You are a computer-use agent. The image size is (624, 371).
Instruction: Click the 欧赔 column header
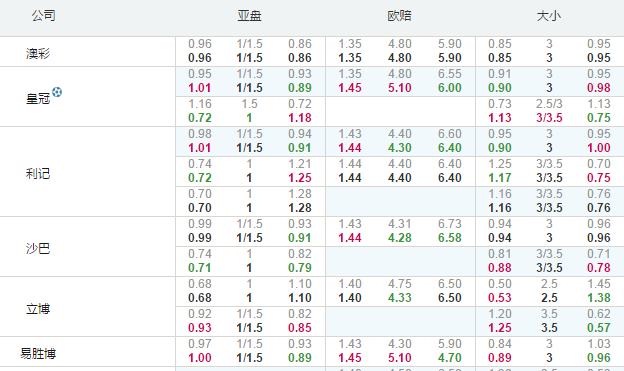pos(400,16)
